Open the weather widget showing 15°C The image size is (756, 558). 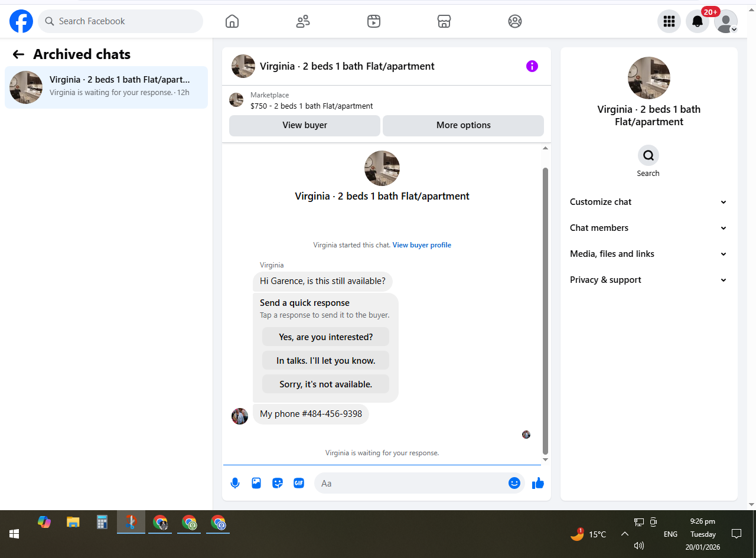(x=588, y=534)
